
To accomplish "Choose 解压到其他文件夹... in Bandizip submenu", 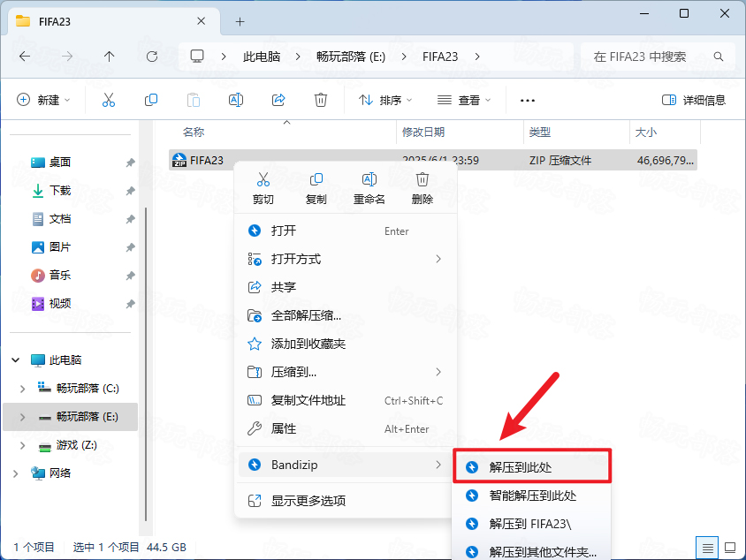I will (532, 552).
